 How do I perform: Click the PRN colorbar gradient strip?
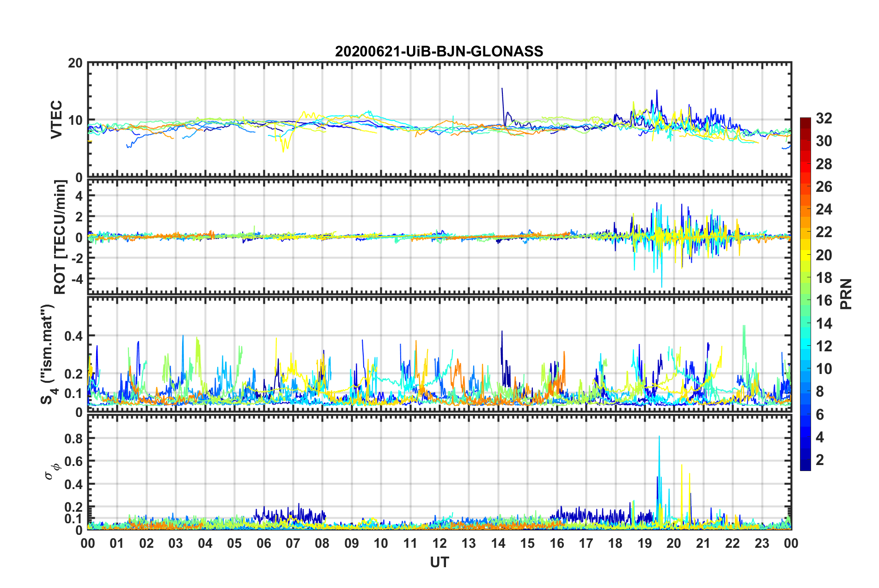805,294
